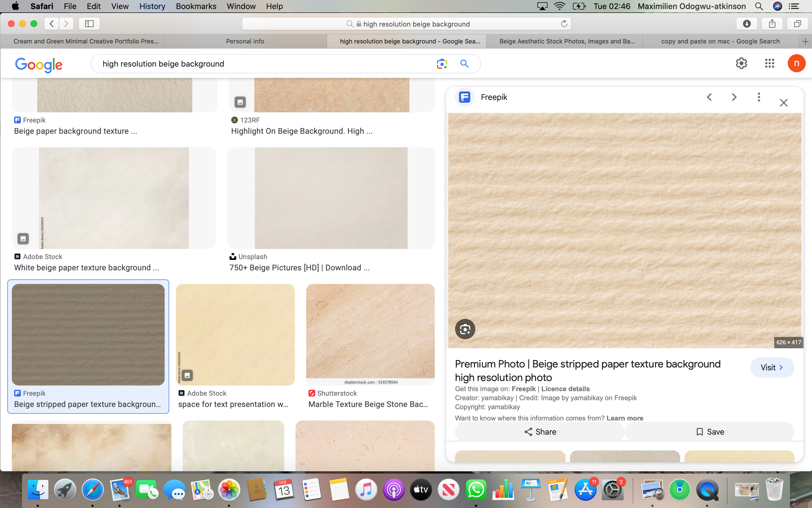Open the large beige paper preview image
This screenshot has height=508, width=812.
(625, 231)
